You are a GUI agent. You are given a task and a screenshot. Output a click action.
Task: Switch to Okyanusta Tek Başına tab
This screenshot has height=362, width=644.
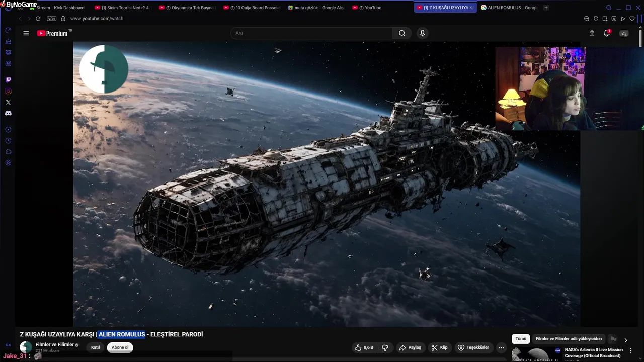point(187,8)
